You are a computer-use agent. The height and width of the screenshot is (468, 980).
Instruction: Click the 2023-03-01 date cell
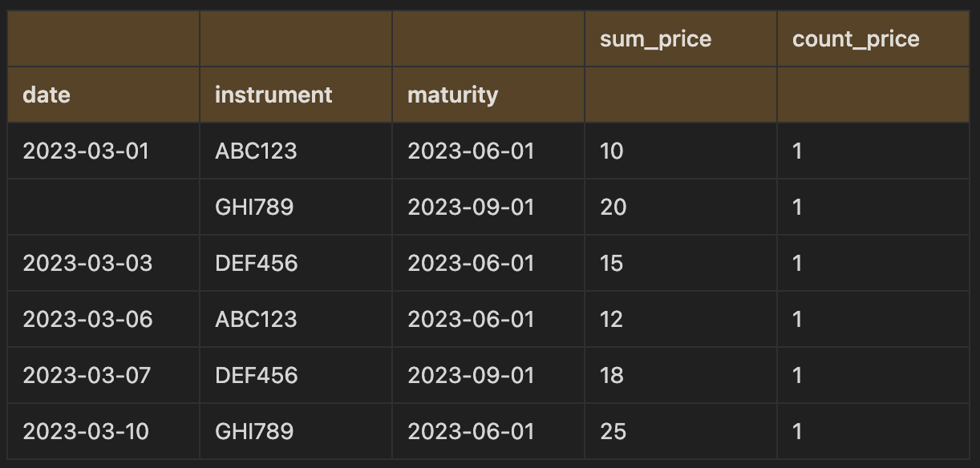pyautogui.click(x=103, y=151)
